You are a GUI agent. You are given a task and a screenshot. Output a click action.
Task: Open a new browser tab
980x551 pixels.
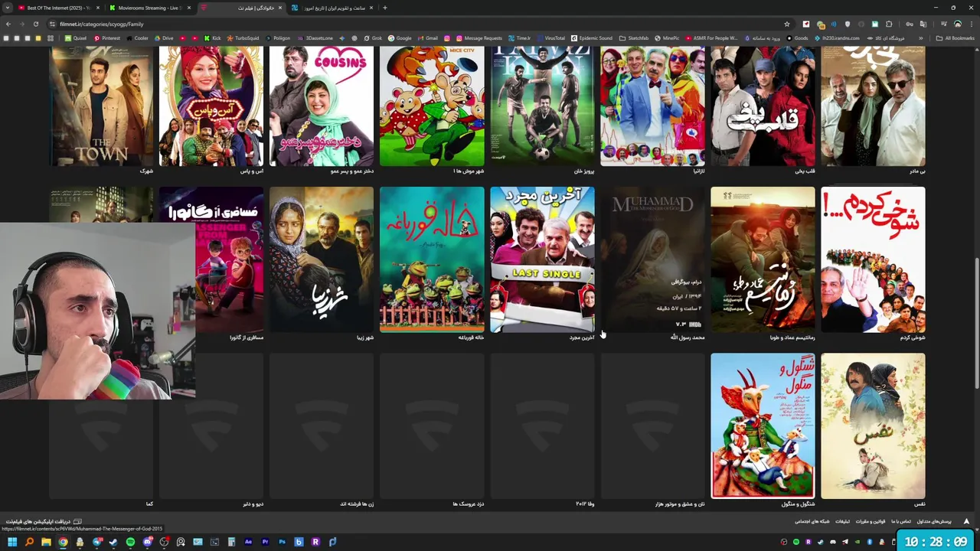(x=385, y=8)
